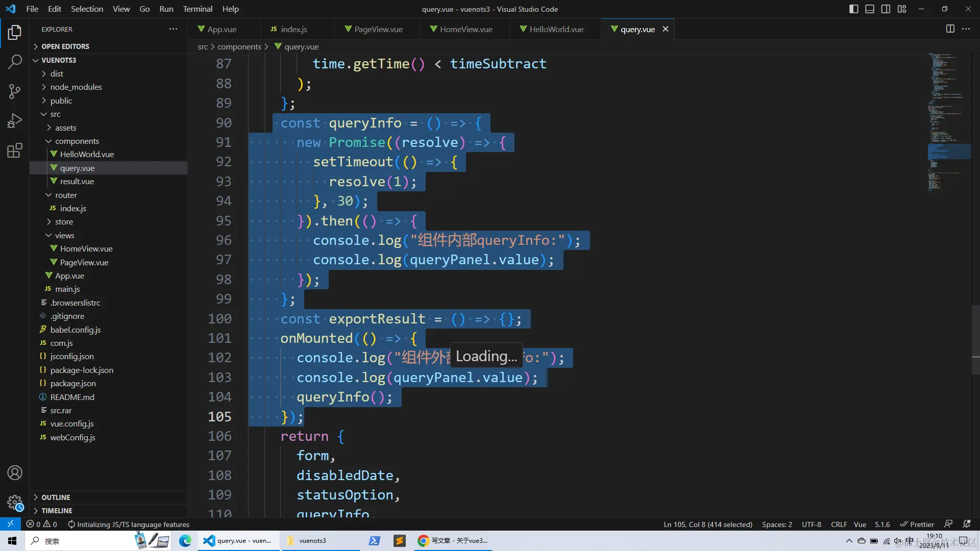The height and width of the screenshot is (551, 980).
Task: Open the Search view in activity bar
Action: (x=15, y=62)
